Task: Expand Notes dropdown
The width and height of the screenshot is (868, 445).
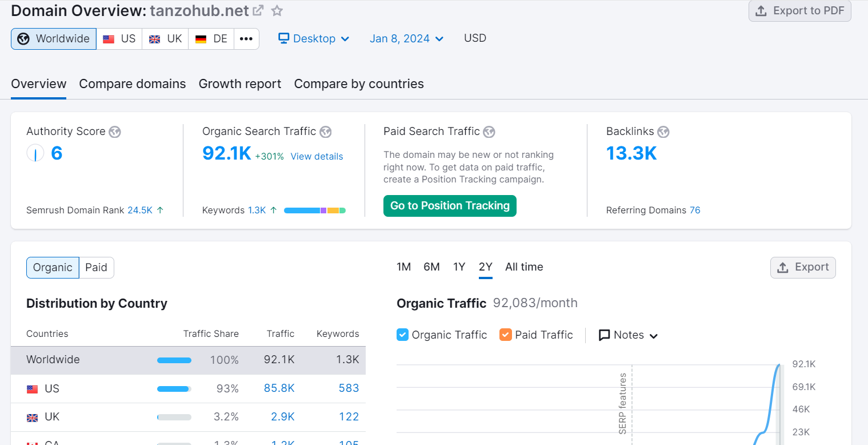Action: pos(628,335)
